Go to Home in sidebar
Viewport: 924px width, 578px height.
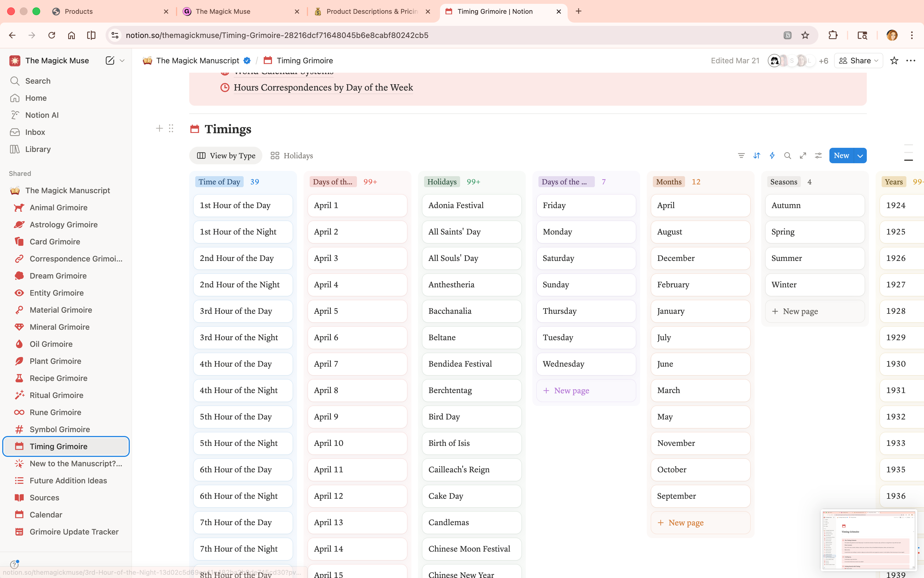click(x=66, y=98)
